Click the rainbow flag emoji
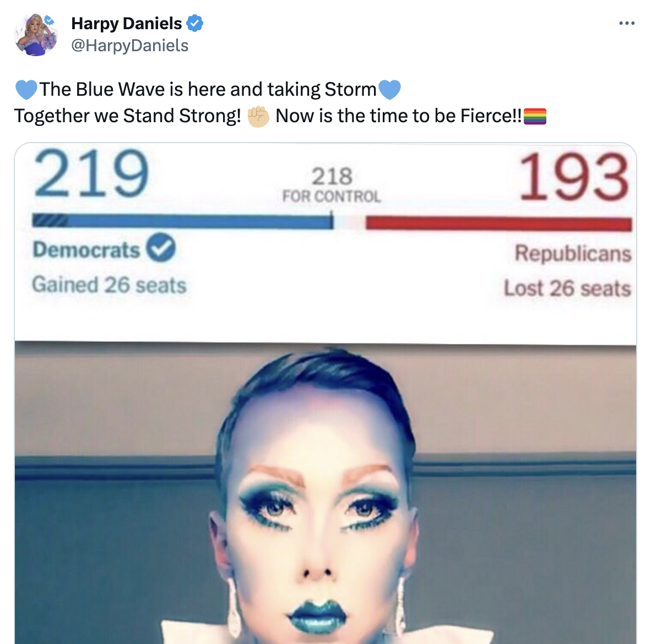The width and height of the screenshot is (651, 644). [535, 116]
